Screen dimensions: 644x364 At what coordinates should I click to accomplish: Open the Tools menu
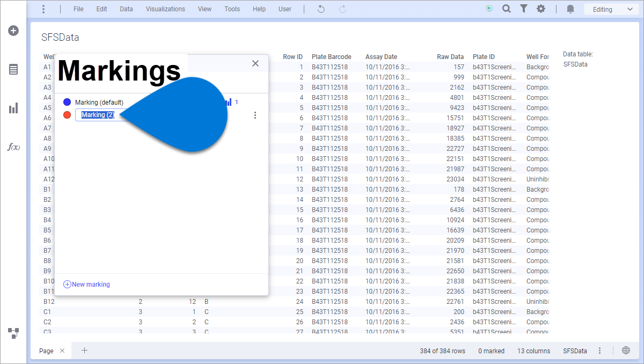coord(232,9)
